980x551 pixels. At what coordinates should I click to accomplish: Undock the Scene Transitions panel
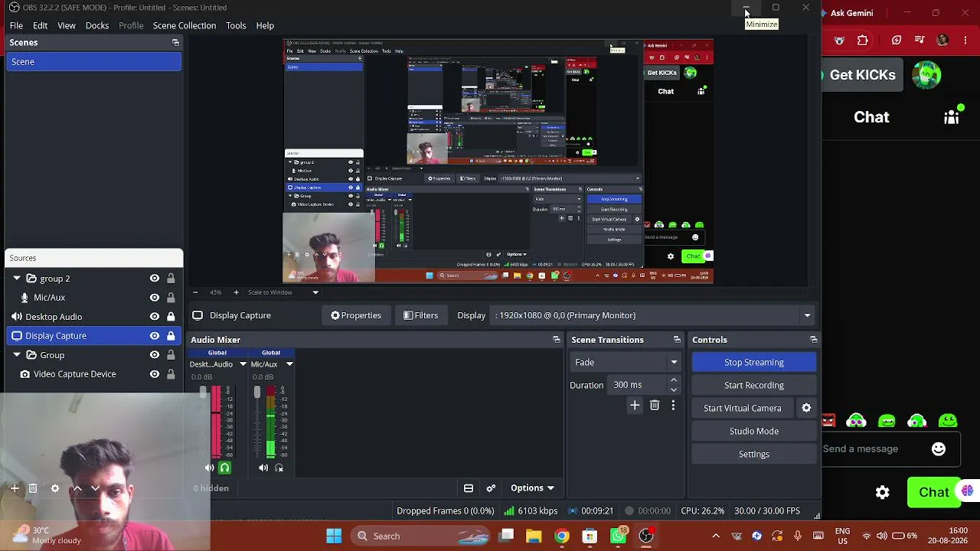(677, 340)
